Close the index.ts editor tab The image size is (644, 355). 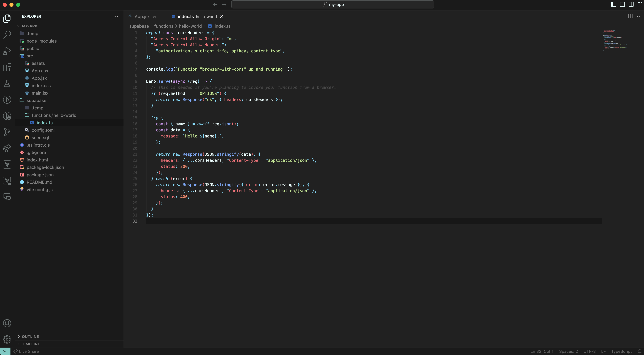pos(221,17)
